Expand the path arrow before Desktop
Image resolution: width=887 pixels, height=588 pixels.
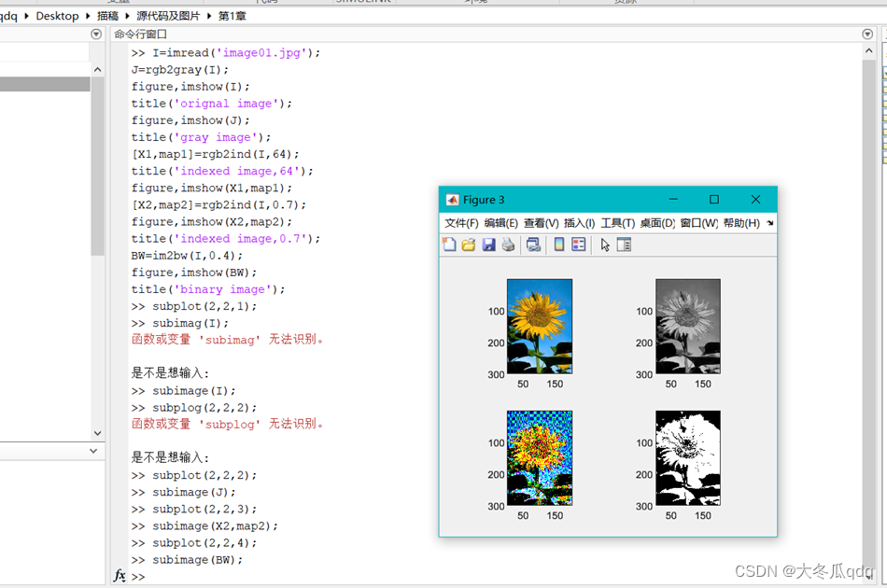point(26,16)
